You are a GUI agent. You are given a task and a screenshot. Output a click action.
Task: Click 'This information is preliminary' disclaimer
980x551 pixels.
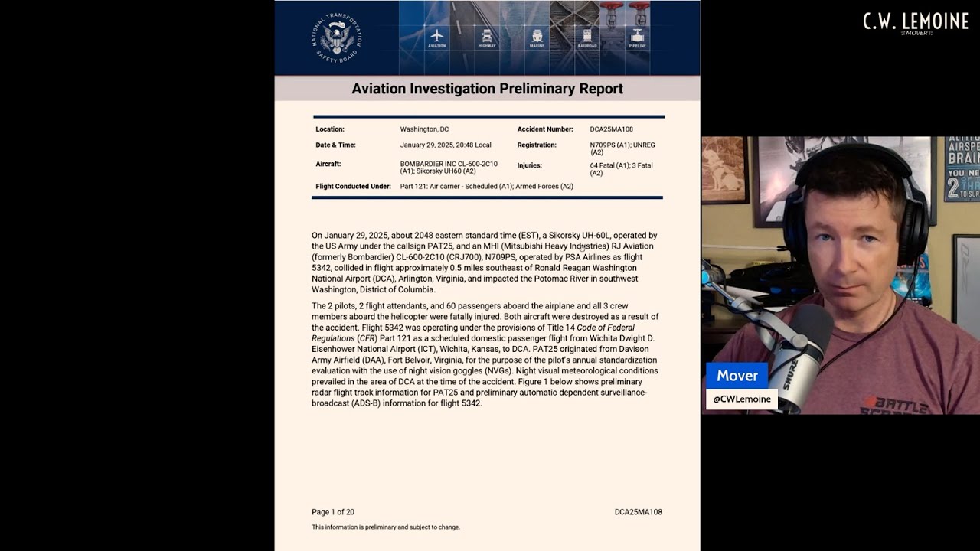[x=386, y=527]
